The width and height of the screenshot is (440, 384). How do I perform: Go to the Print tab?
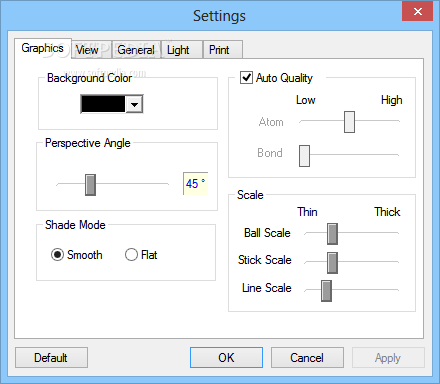pyautogui.click(x=219, y=50)
